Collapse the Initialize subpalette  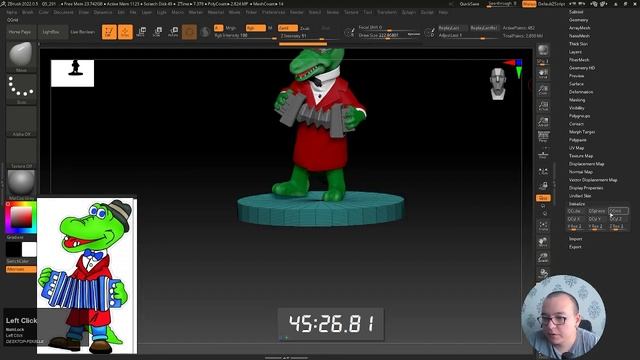coord(577,204)
